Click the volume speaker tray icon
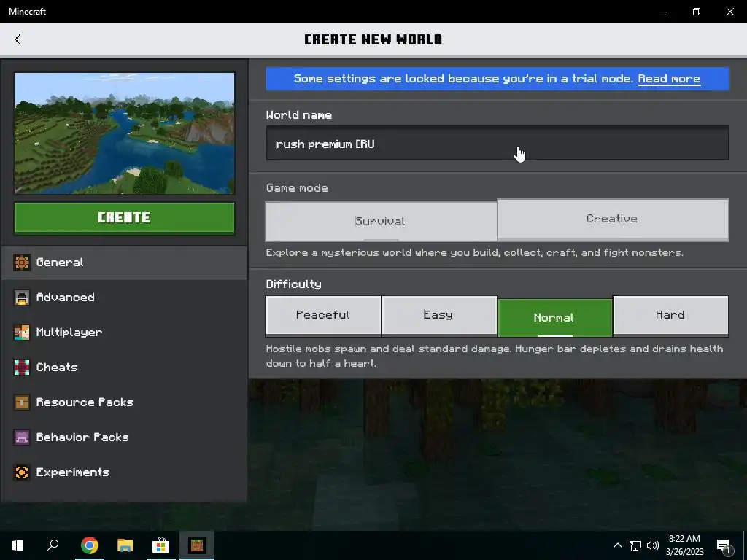This screenshot has width=747, height=560. pyautogui.click(x=653, y=545)
